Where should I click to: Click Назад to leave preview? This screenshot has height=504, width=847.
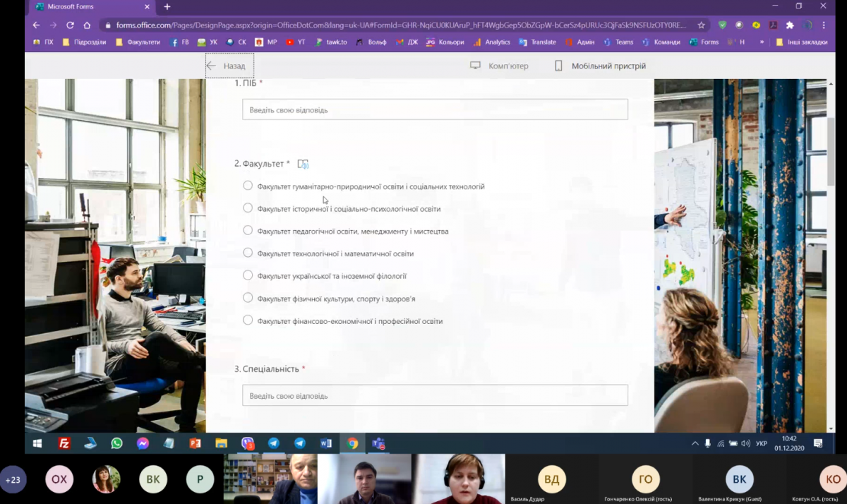pyautogui.click(x=229, y=66)
